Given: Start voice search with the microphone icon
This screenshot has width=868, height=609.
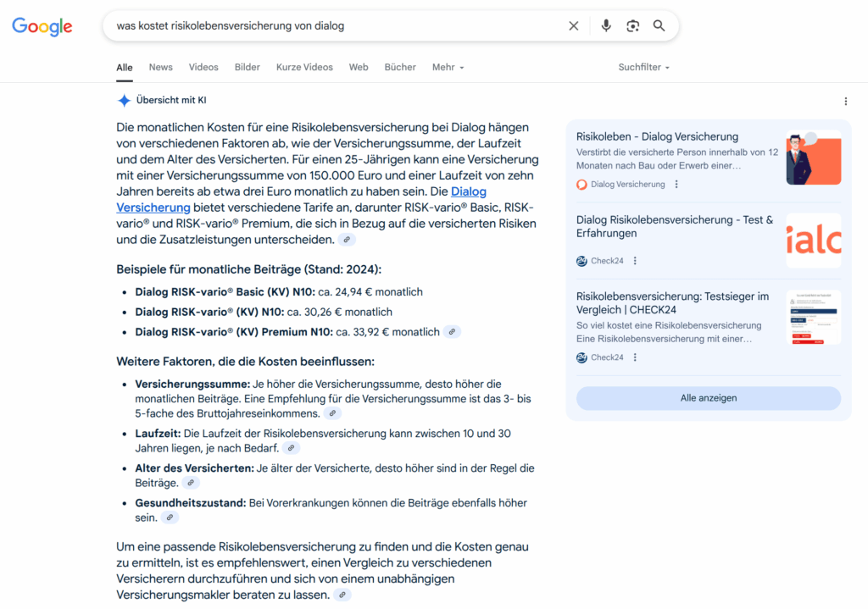Looking at the screenshot, I should [x=606, y=26].
